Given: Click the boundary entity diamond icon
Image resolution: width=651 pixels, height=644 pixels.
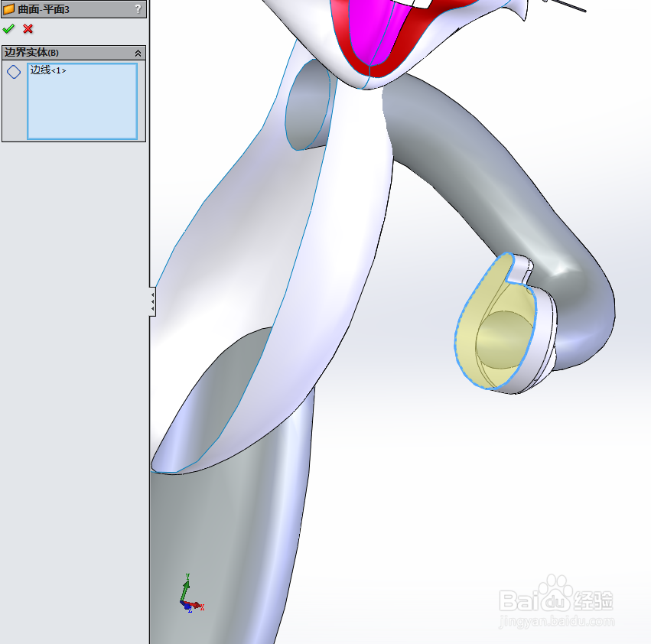Looking at the screenshot, I should (14, 72).
